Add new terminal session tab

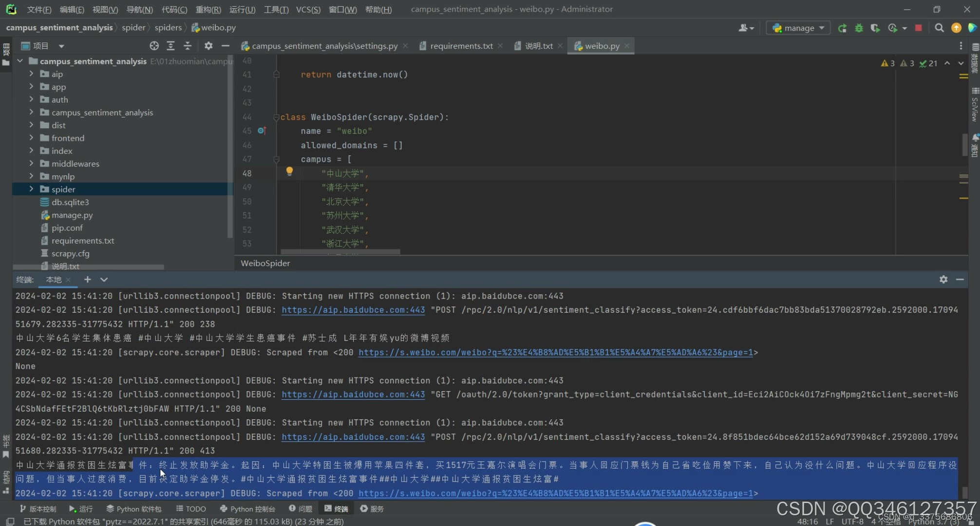coord(87,279)
